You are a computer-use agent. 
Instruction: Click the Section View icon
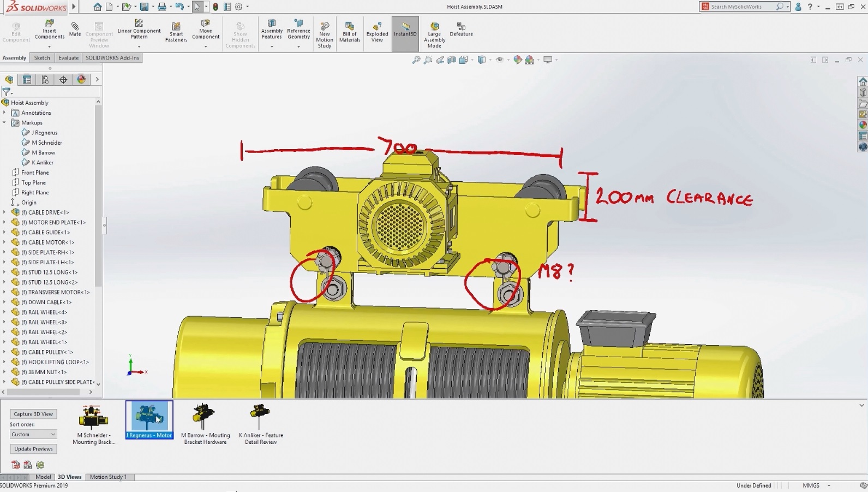[452, 60]
